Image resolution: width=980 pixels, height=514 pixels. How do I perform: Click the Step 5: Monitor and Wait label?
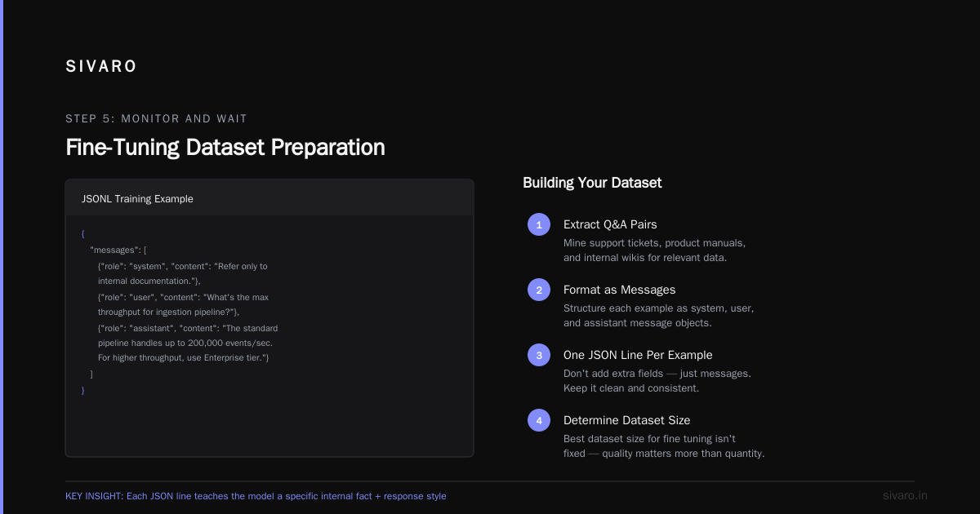(156, 118)
